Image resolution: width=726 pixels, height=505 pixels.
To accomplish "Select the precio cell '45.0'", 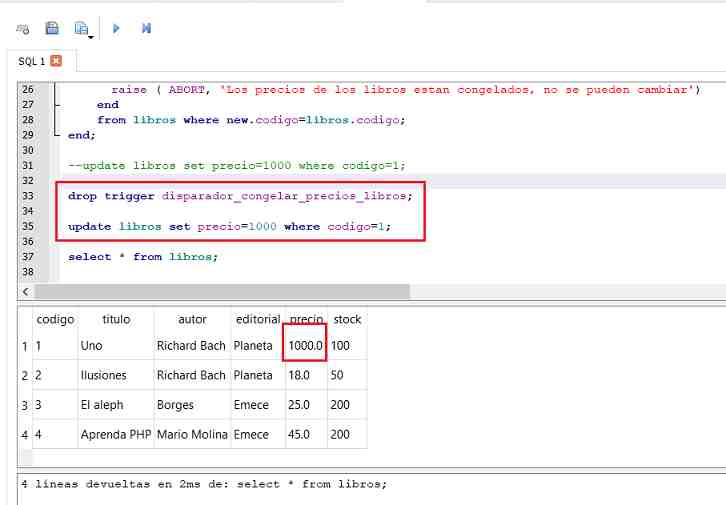I will click(306, 435).
